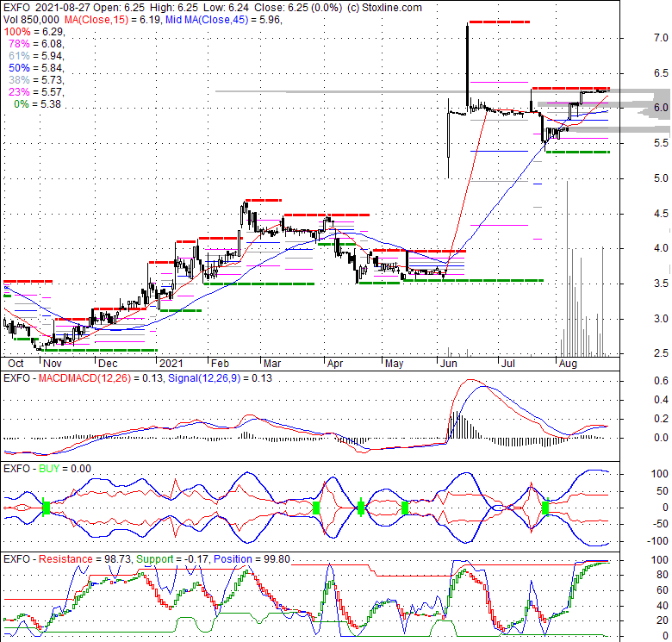Click the 'Support = -0.17' indicator label
Screen dimensions: 672x642
tap(172, 559)
